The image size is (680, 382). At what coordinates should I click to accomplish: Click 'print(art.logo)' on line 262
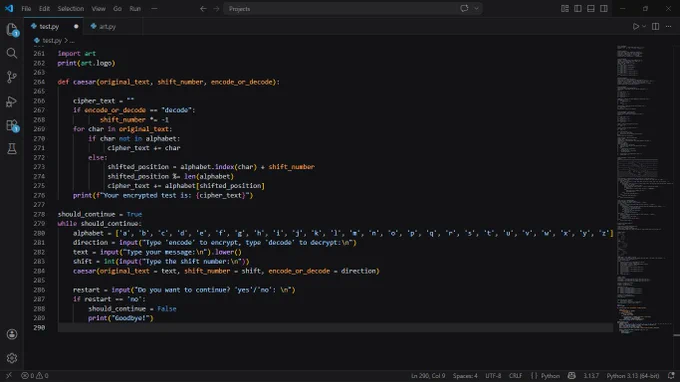[86, 63]
